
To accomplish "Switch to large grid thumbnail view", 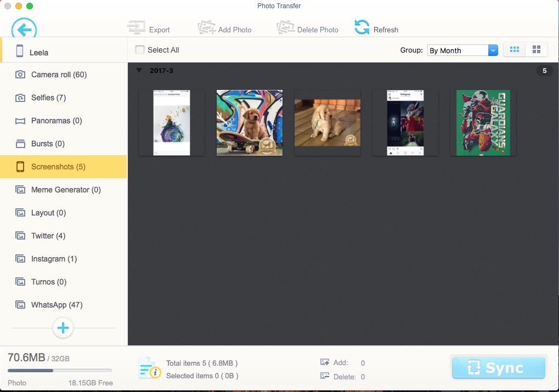I will pyautogui.click(x=537, y=50).
